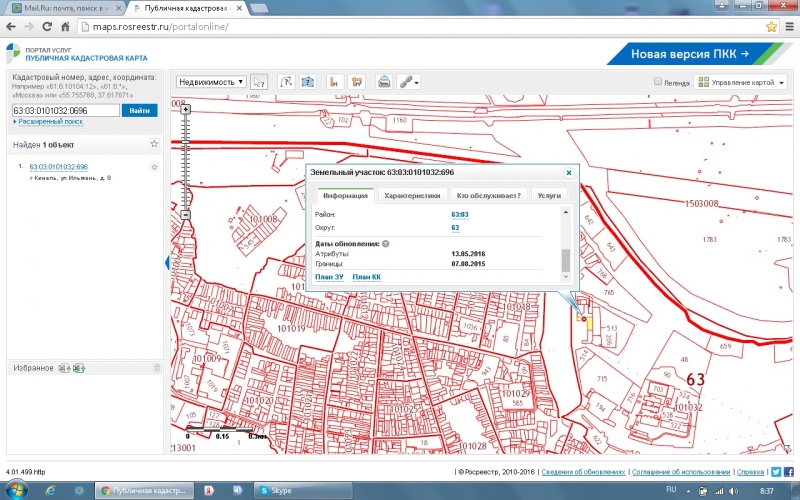Open the район link 63:03
The width and height of the screenshot is (800, 500).
460,215
